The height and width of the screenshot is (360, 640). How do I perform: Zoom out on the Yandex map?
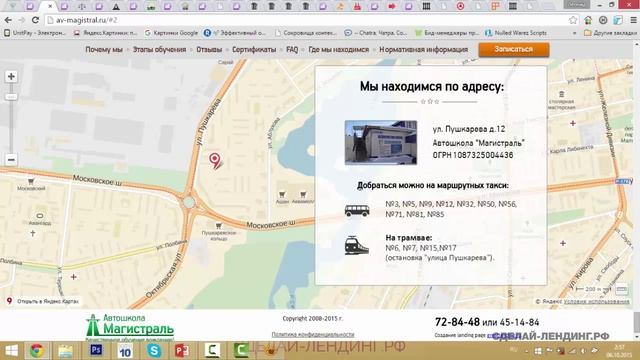point(11,160)
